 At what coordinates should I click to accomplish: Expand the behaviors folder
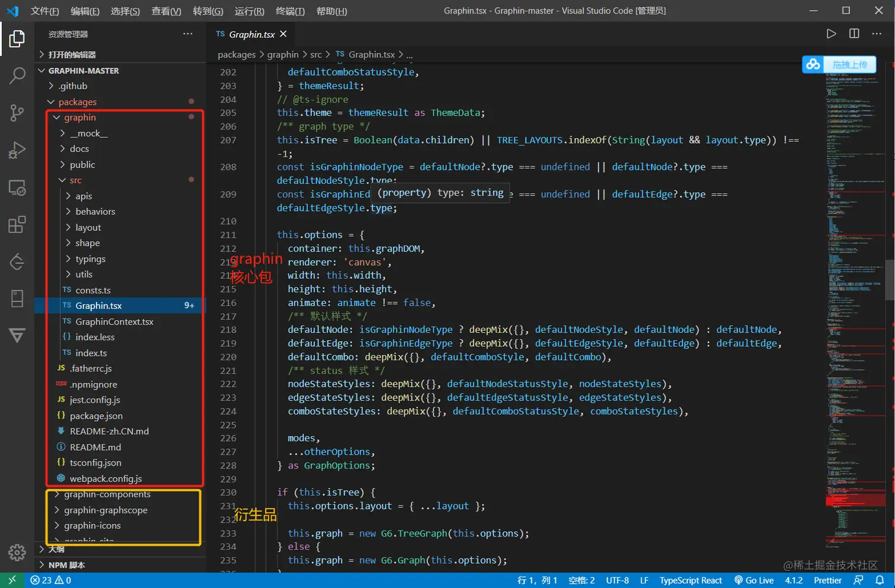[120, 211]
